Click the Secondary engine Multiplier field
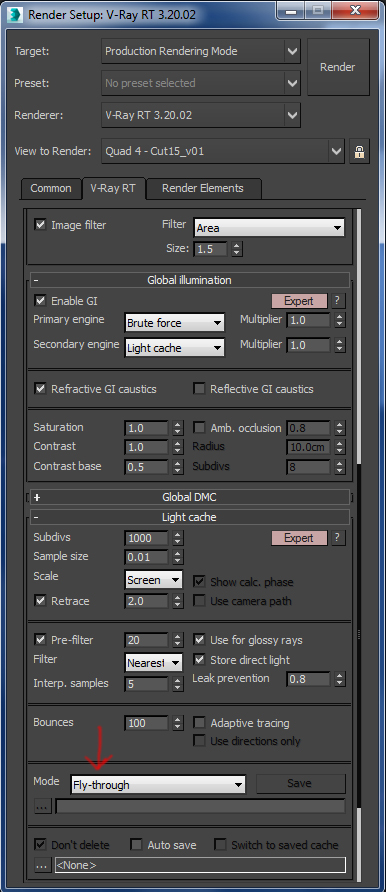 click(x=309, y=345)
